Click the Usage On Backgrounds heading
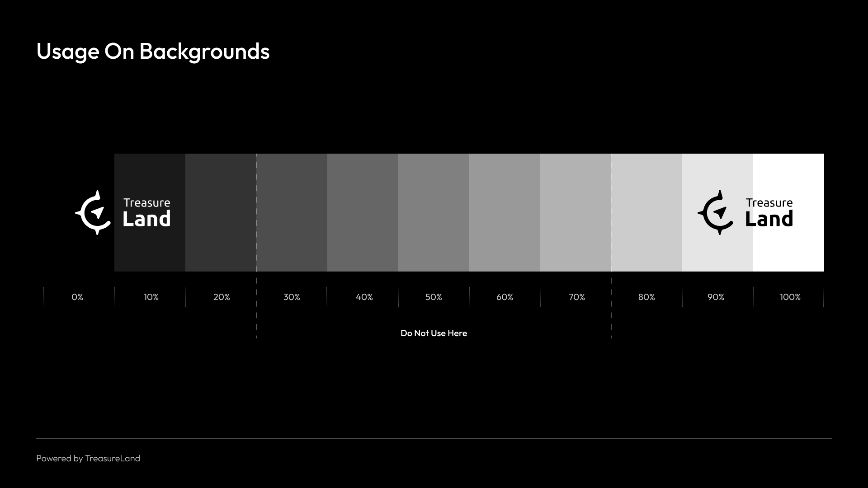The image size is (868, 488). click(x=153, y=52)
